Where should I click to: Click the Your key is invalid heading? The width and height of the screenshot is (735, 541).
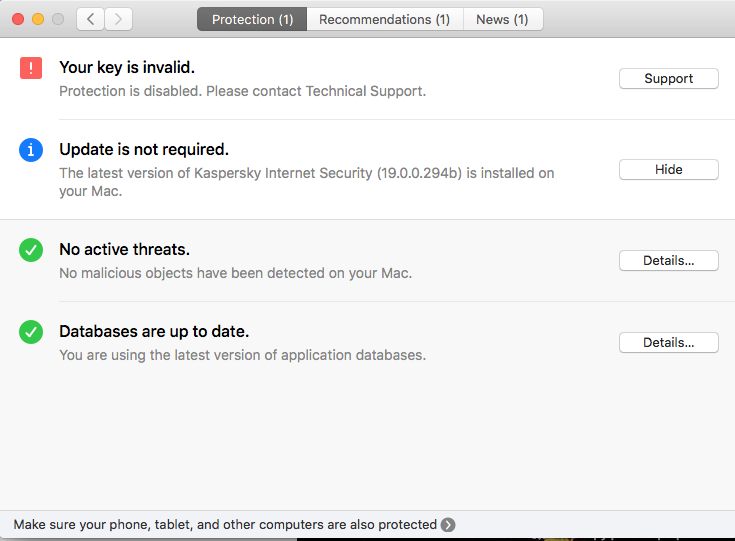127,67
